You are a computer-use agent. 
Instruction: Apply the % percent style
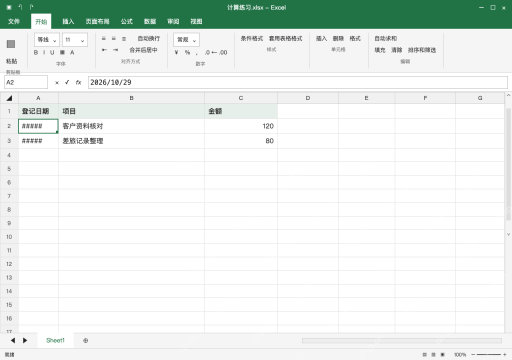(187, 52)
